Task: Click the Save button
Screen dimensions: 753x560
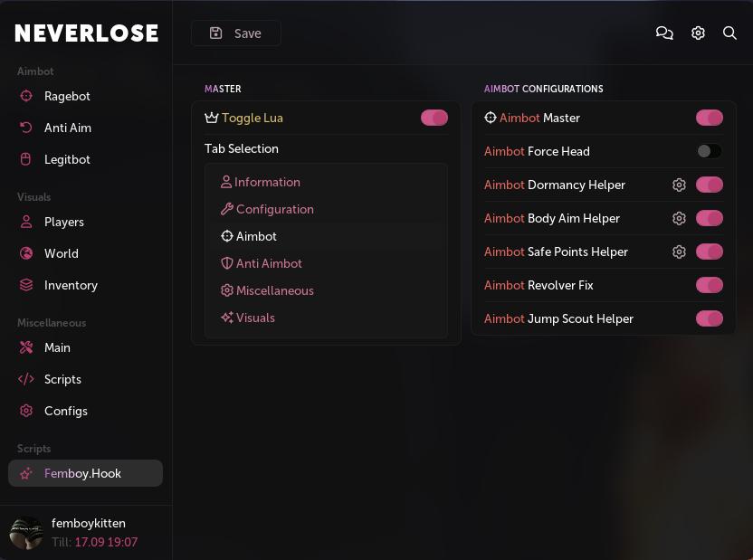Action: (x=235, y=33)
